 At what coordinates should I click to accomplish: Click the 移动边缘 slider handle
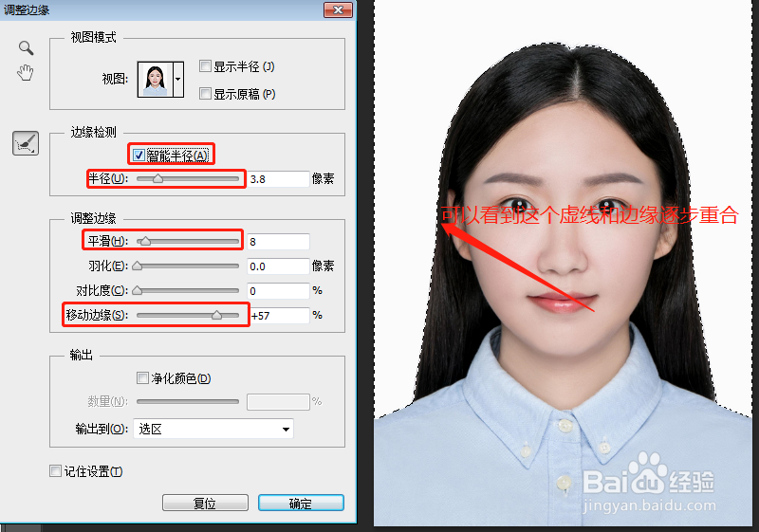(x=217, y=316)
